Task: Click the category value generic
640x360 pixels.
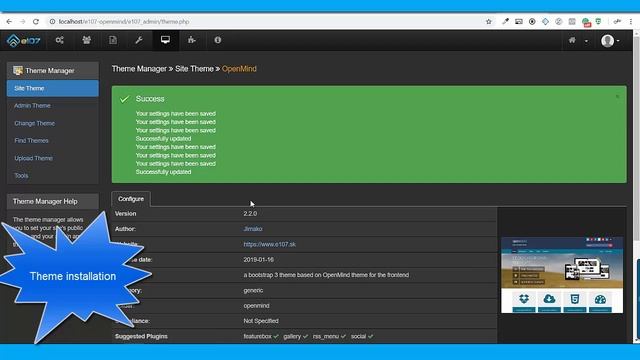Action: 253,290
